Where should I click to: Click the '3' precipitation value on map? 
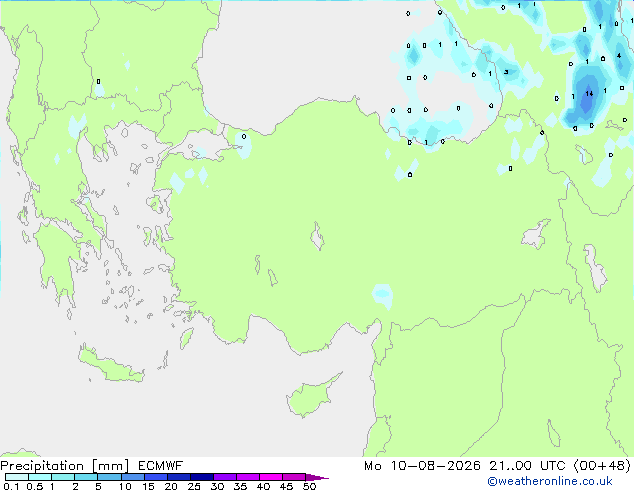coord(506,72)
